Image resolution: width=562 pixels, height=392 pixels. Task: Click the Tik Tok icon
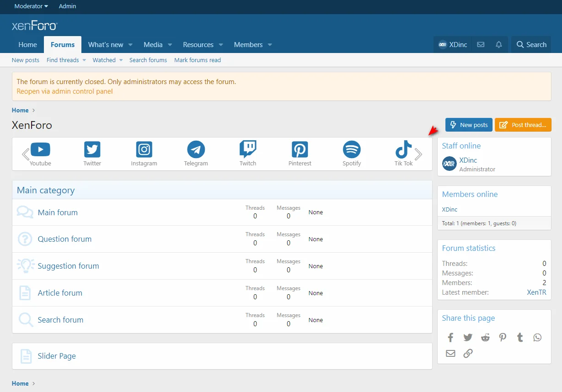[403, 150]
